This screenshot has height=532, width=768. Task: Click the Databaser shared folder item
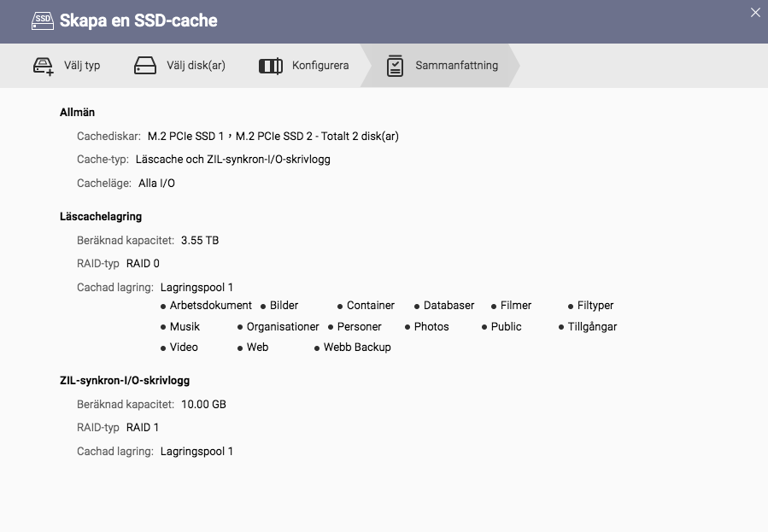click(448, 305)
